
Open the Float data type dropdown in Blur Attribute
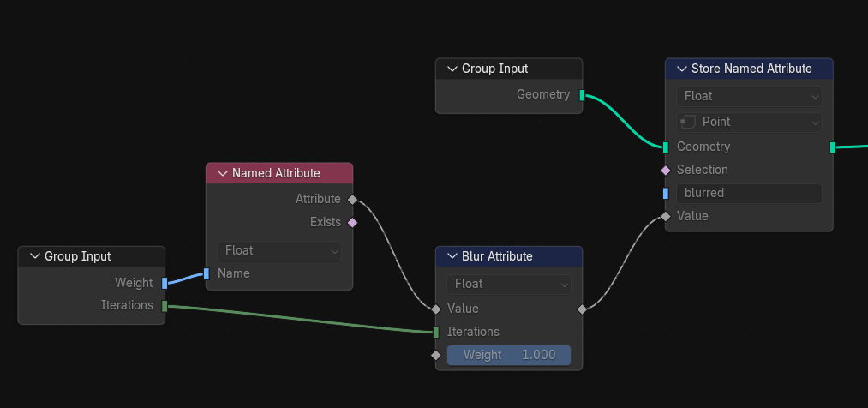(x=509, y=285)
